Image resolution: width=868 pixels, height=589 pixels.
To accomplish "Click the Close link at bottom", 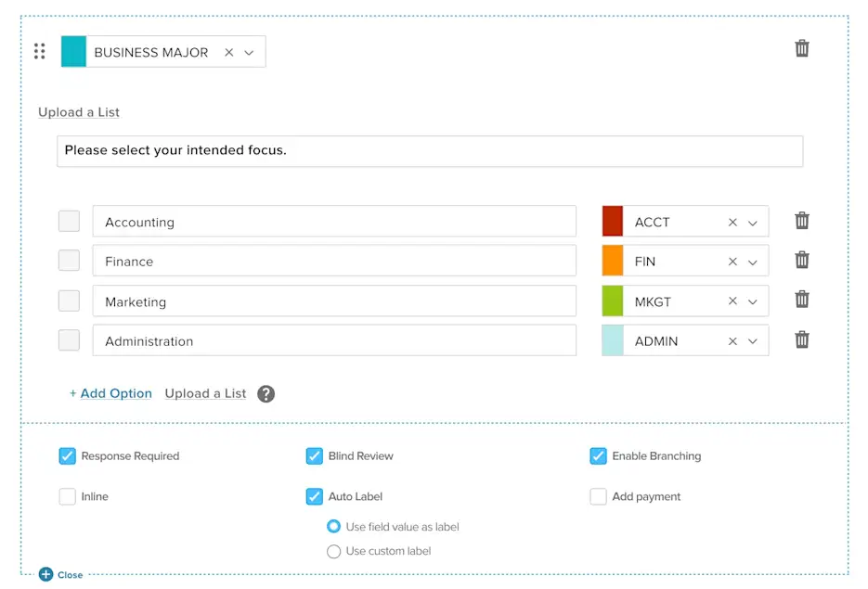I will 70,574.
